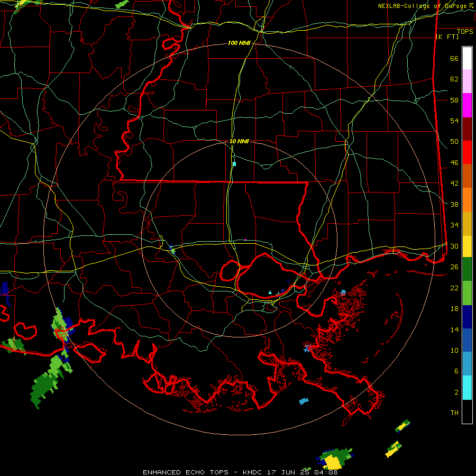
Task: Click the 'TH' legend label
Action: pos(454,413)
